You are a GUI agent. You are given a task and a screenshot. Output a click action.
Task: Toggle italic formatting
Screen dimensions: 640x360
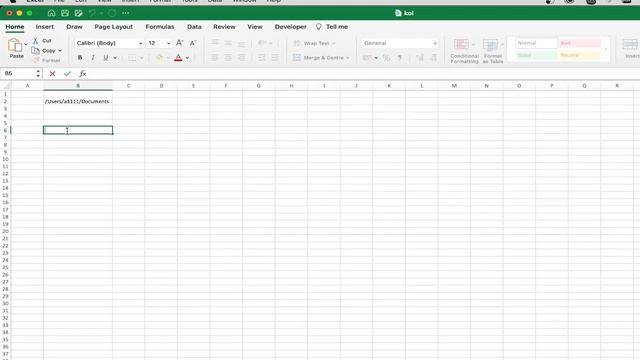[x=93, y=58]
